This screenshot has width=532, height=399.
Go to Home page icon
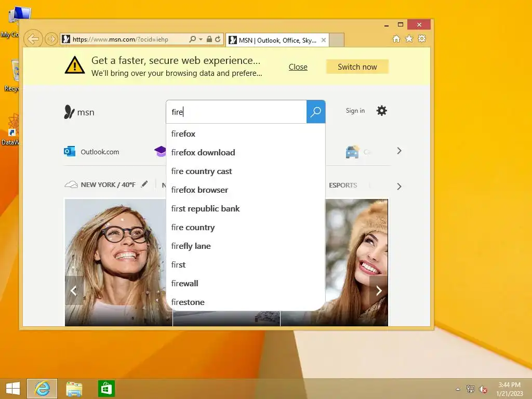(x=396, y=39)
